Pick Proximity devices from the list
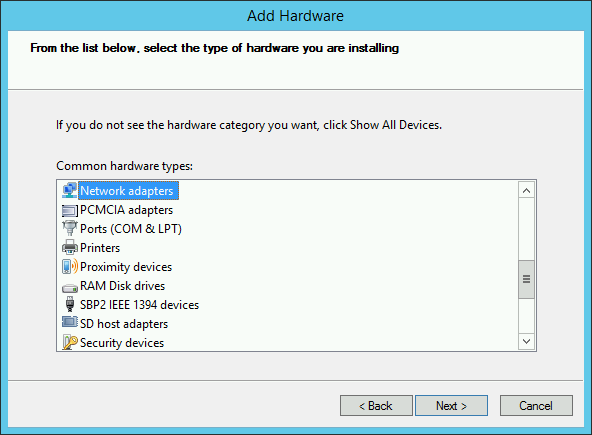 pyautogui.click(x=126, y=267)
